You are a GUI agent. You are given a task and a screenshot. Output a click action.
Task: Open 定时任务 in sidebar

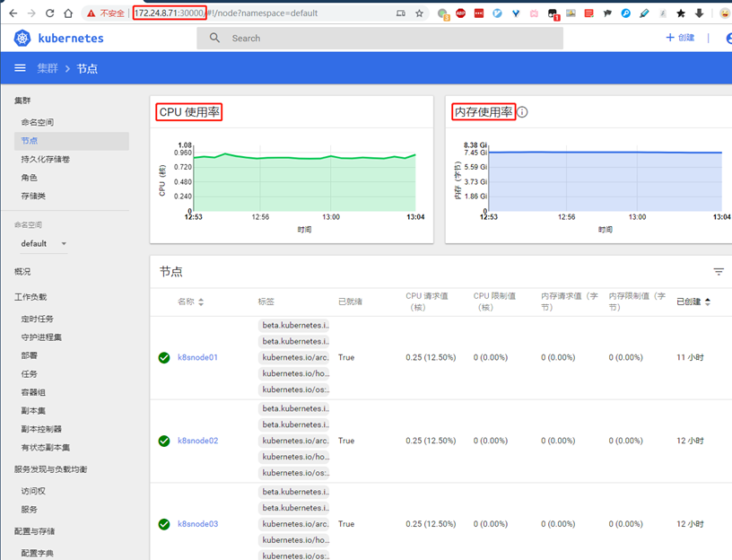pyautogui.click(x=38, y=319)
